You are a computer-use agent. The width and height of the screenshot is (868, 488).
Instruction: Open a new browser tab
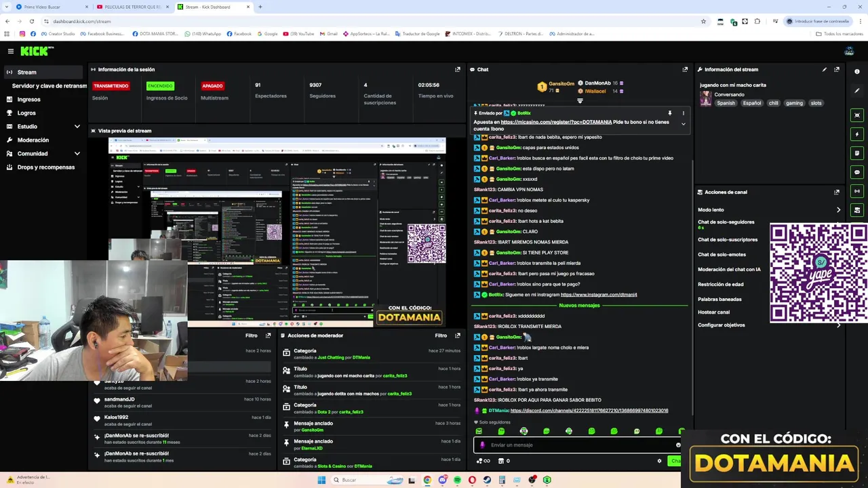pos(260,7)
